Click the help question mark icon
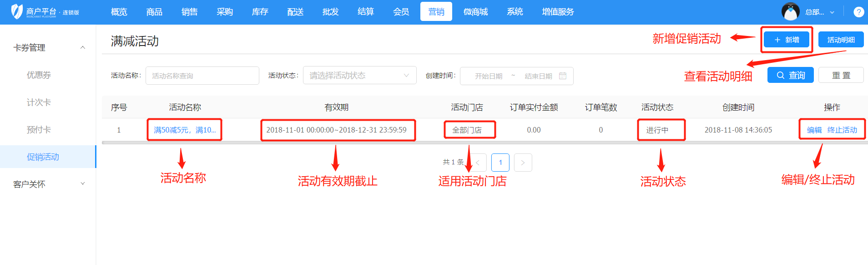Screen dimensions: 868x265 pyautogui.click(x=858, y=12)
